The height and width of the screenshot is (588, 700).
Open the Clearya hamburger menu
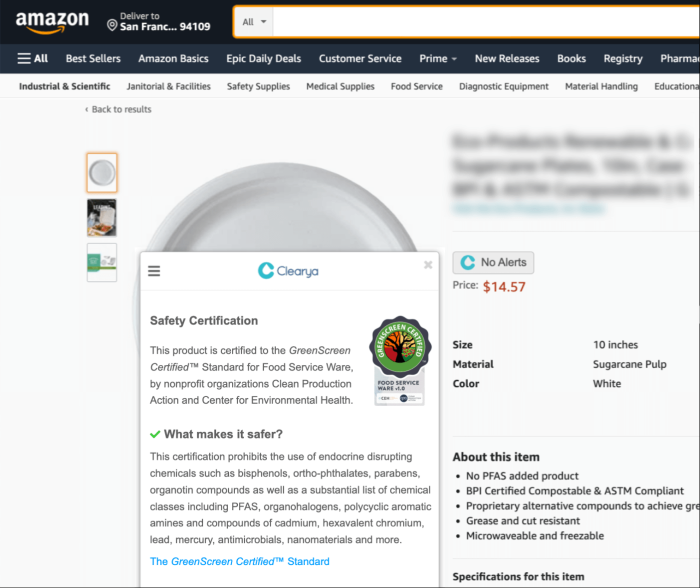(154, 270)
